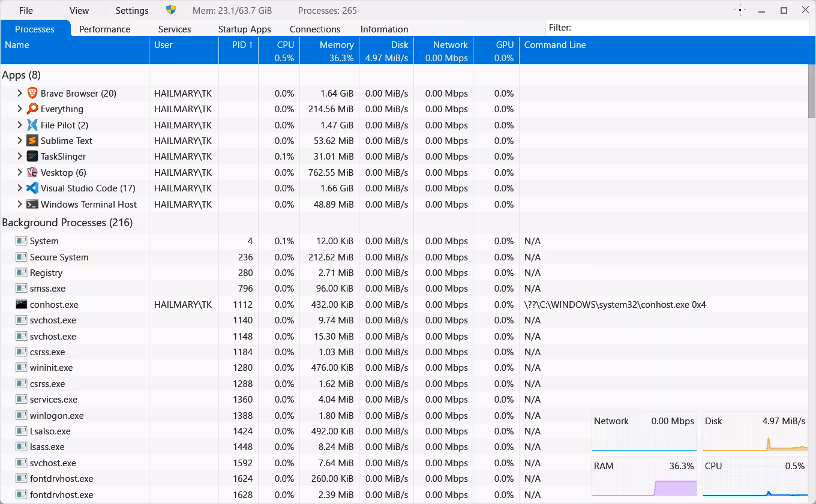The width and height of the screenshot is (816, 504).
Task: Sort by the PID column header
Action: tap(238, 50)
